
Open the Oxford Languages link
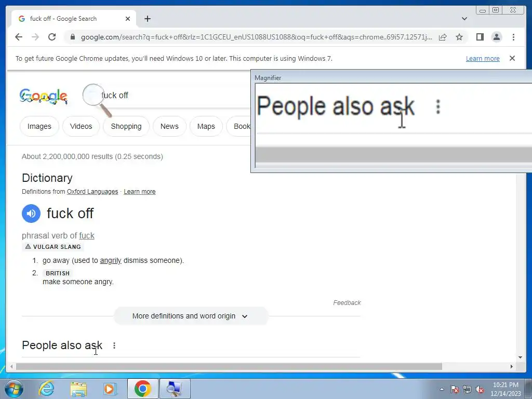pyautogui.click(x=92, y=192)
